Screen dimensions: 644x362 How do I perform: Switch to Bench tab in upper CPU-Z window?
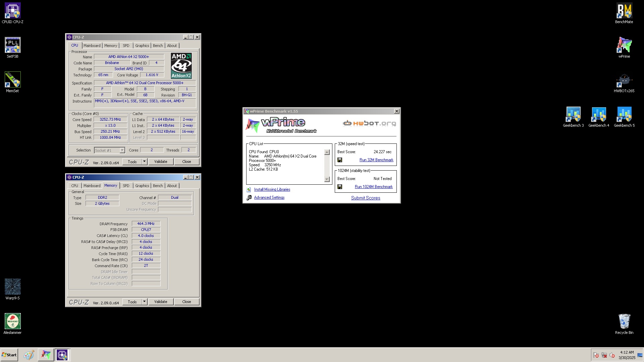(158, 46)
